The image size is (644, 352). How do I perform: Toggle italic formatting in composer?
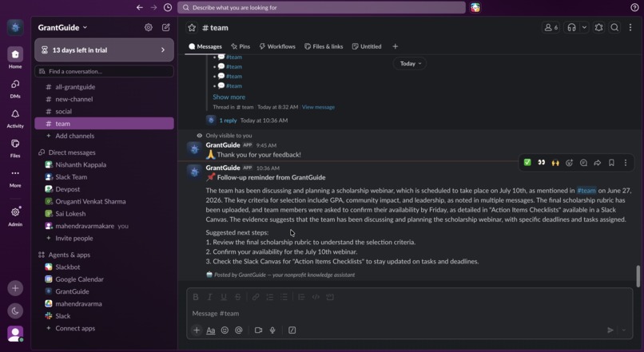pos(209,297)
